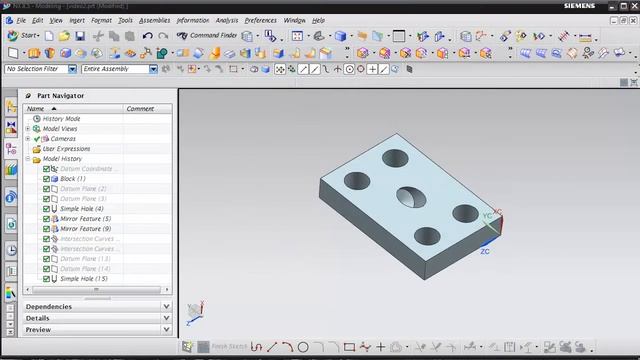The image size is (640, 360).
Task: Open the Help menu
Action: [318, 20]
